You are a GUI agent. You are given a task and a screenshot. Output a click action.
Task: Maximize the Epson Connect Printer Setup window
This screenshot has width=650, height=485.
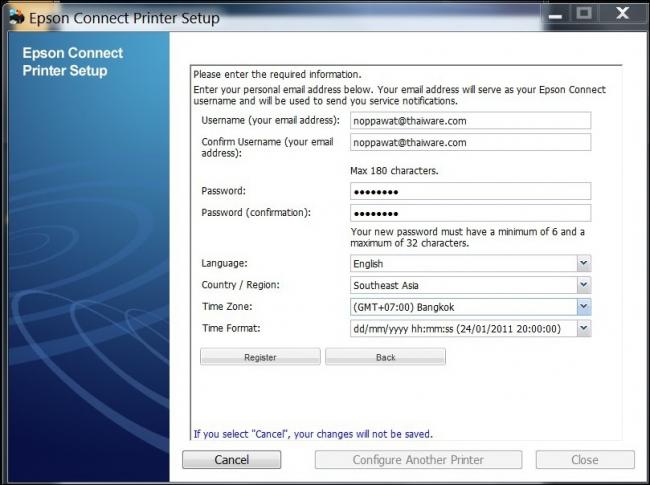pos(584,14)
